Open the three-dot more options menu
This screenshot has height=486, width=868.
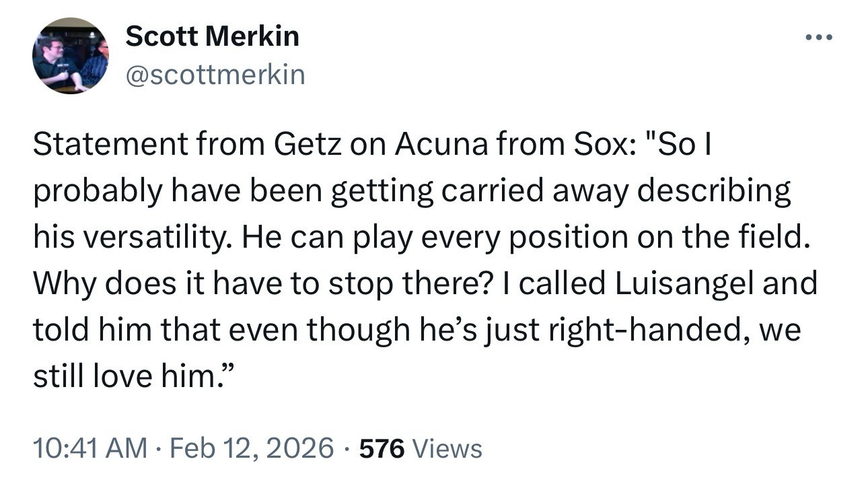[819, 37]
